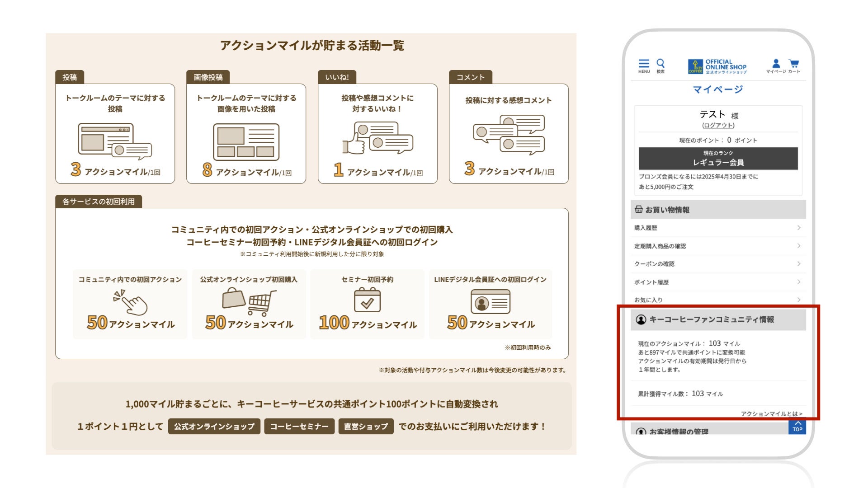Open お気に入り menu item

(648, 300)
